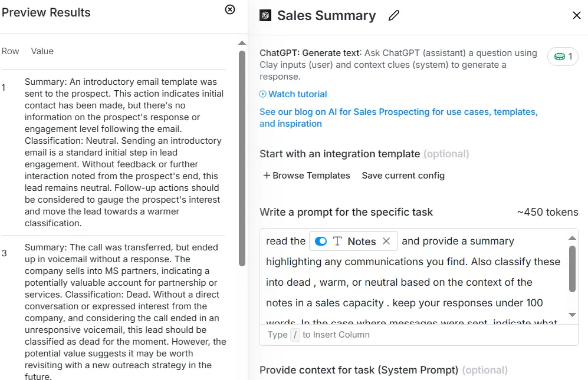Screen dimensions: 588x380
Task: Click the ChatGPT logo icon next to Sales Summary
Action: point(265,15)
